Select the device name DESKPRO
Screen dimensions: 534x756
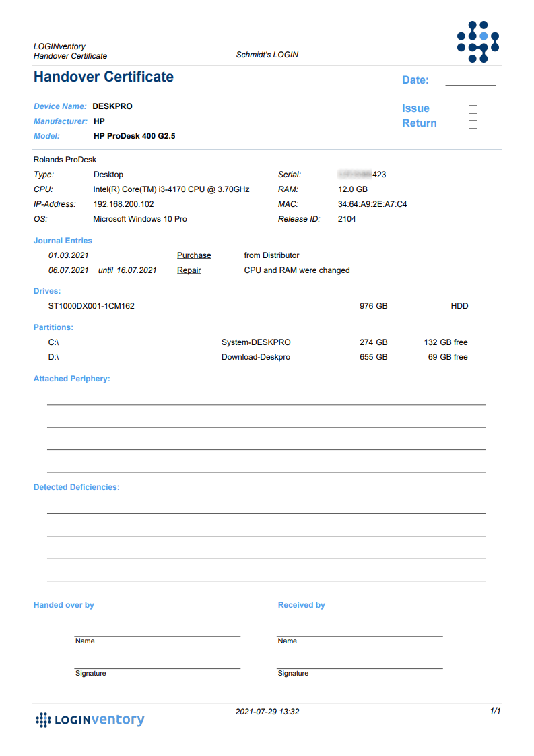(x=112, y=106)
